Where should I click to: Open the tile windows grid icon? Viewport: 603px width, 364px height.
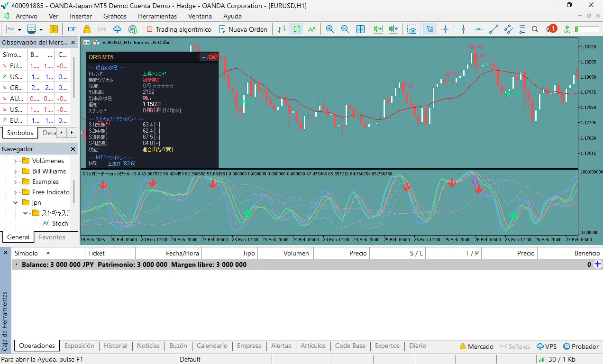[360, 29]
